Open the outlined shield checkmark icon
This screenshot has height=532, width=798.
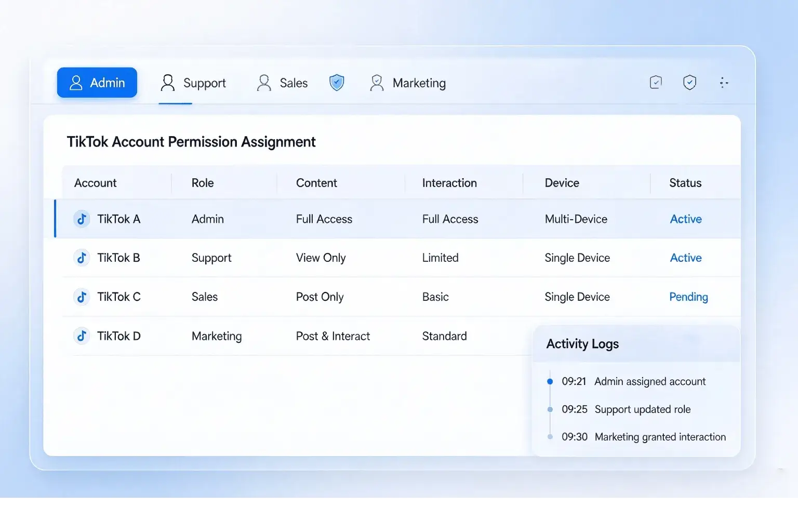pos(689,83)
